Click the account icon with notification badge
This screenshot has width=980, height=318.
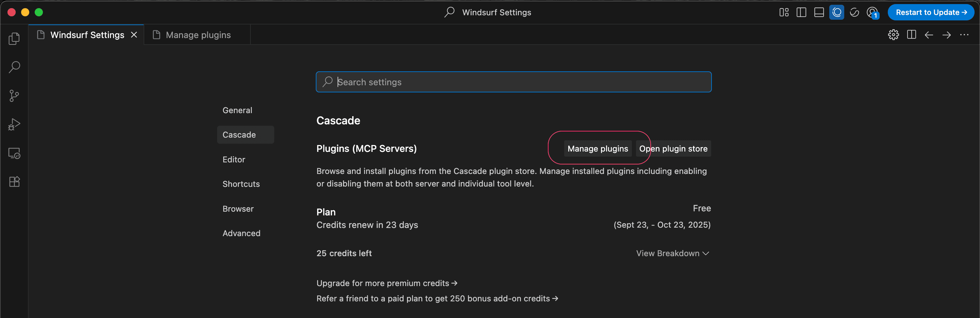[x=872, y=12]
